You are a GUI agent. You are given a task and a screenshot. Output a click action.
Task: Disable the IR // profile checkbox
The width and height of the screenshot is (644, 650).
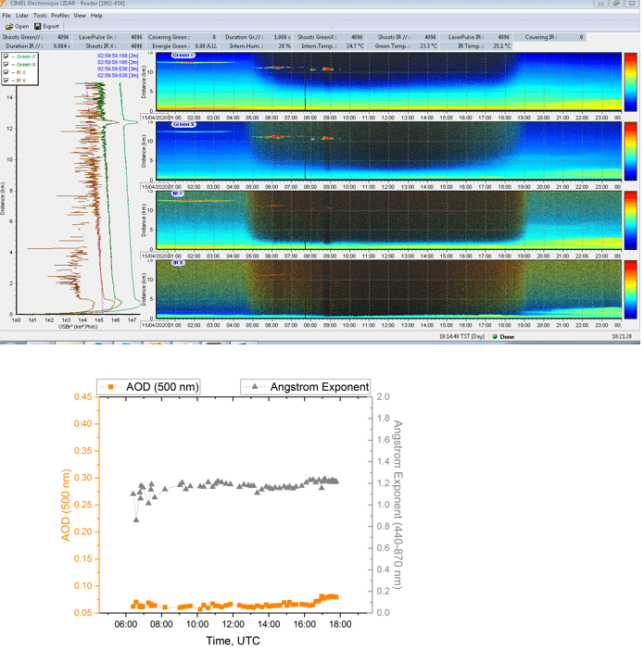(7, 71)
